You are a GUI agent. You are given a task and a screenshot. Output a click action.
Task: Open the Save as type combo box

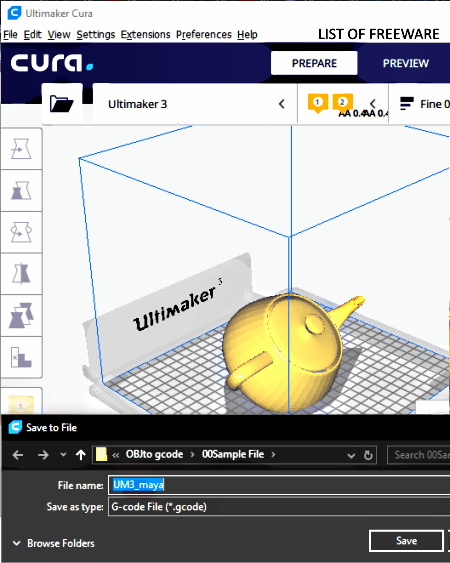point(279,507)
